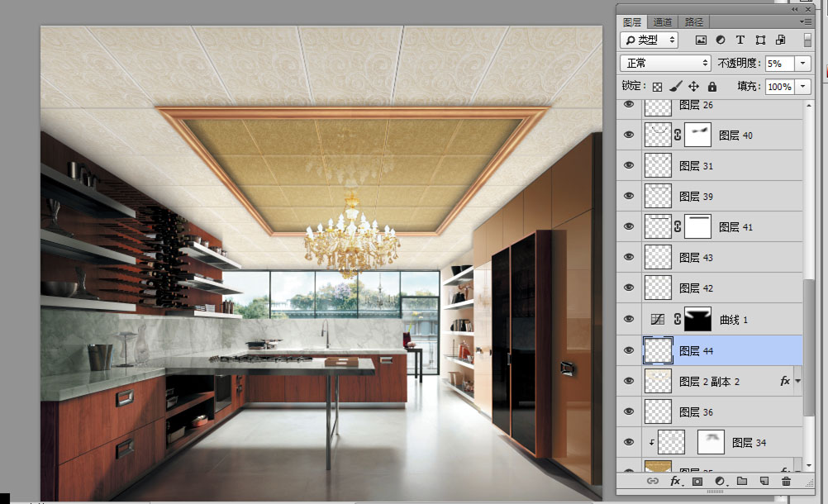Delete layer with trash icon

(x=787, y=482)
